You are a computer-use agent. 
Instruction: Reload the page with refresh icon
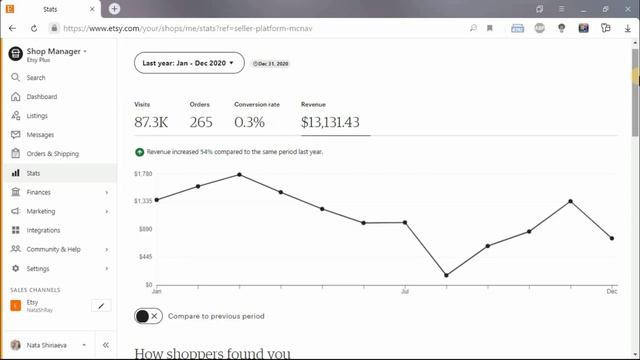click(x=34, y=28)
